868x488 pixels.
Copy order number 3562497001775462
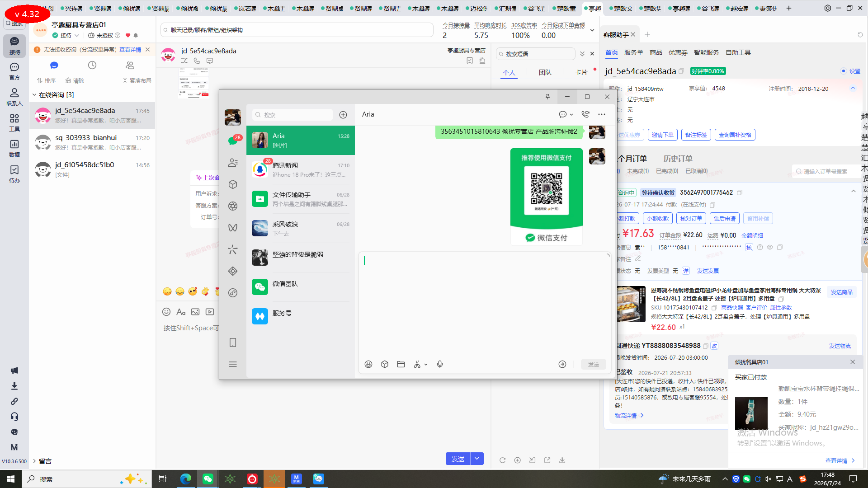tap(740, 192)
